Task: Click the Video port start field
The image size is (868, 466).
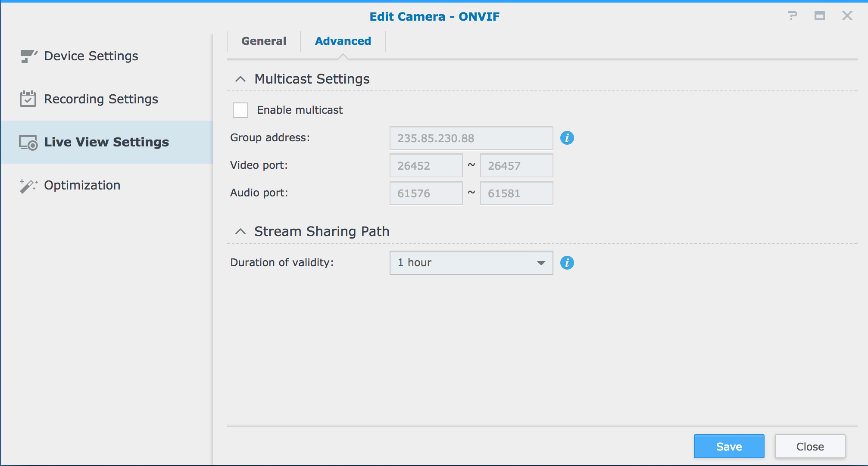Action: pyautogui.click(x=426, y=166)
